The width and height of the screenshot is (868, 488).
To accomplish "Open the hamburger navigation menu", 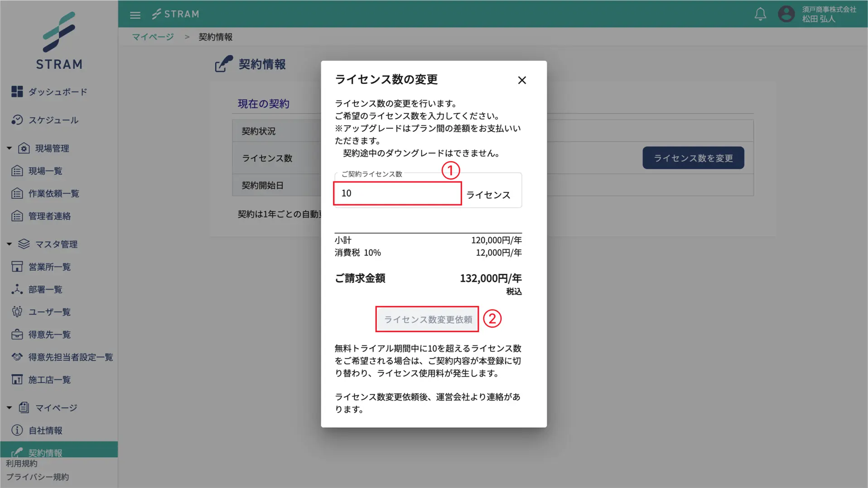I will [x=135, y=14].
